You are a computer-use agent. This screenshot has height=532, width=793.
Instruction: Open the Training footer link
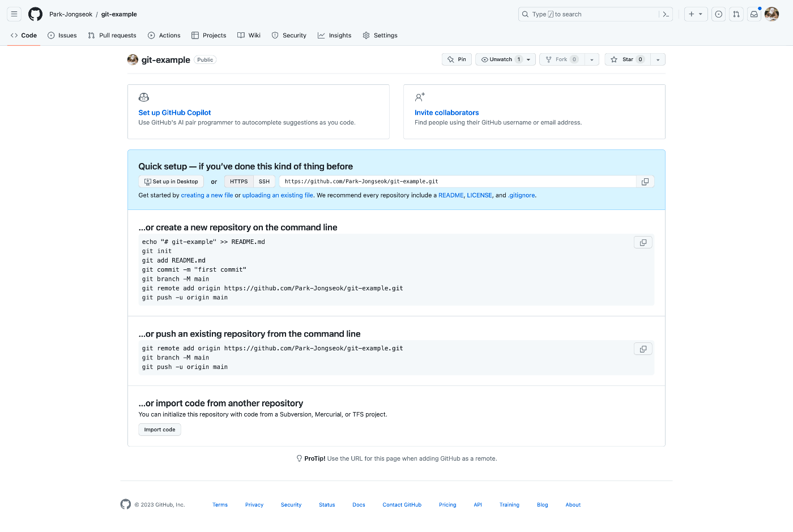point(509,505)
